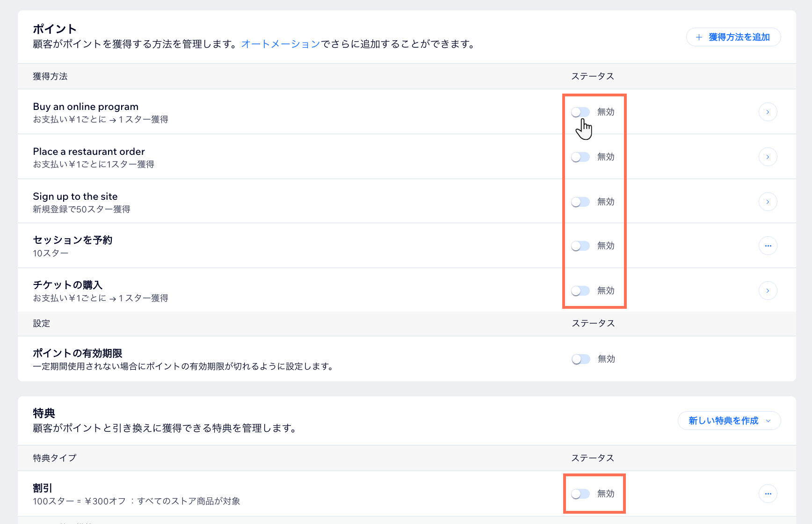Toggle セッションを予約 status switch on
The image size is (812, 524).
(x=580, y=246)
